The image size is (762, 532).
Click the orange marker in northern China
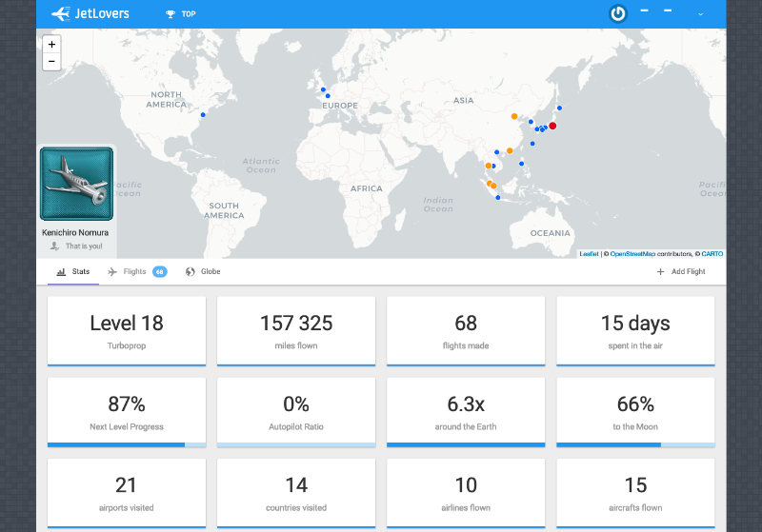(514, 116)
